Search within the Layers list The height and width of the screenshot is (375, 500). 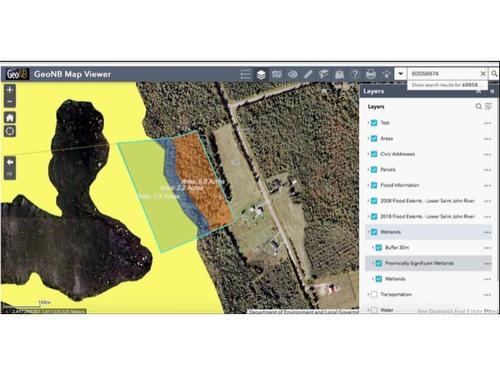[478, 106]
